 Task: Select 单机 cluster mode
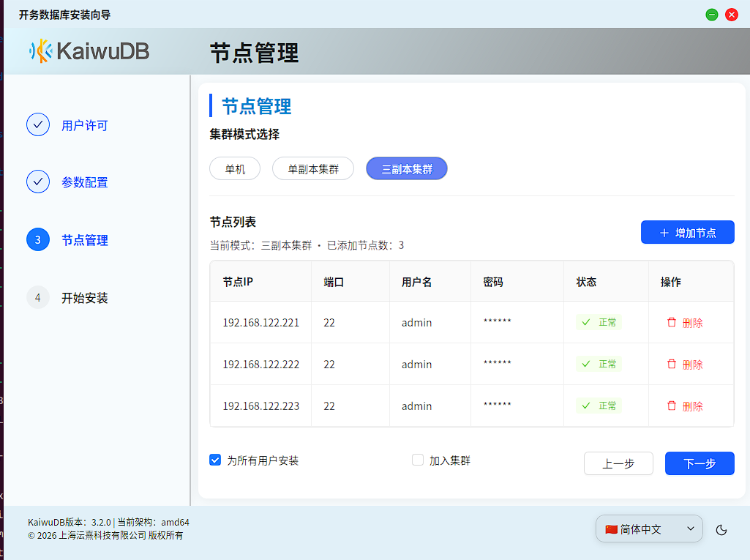pos(235,168)
